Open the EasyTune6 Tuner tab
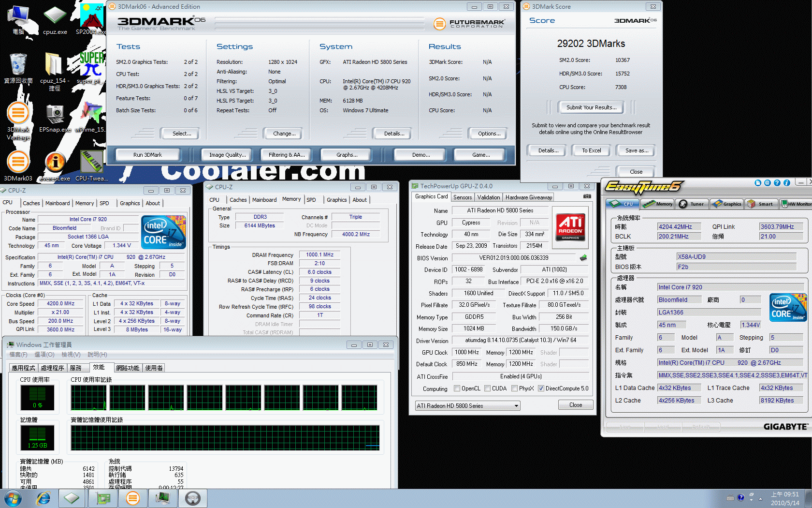Image resolution: width=812 pixels, height=508 pixels. pyautogui.click(x=692, y=204)
